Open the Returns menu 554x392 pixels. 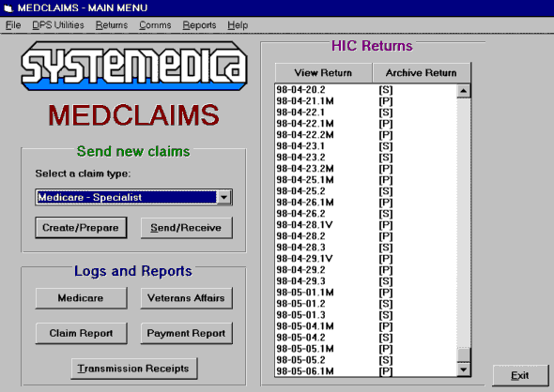(112, 25)
